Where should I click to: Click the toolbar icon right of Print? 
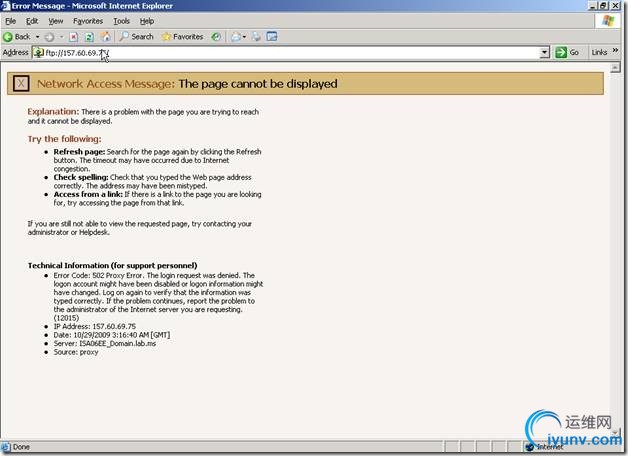272,36
